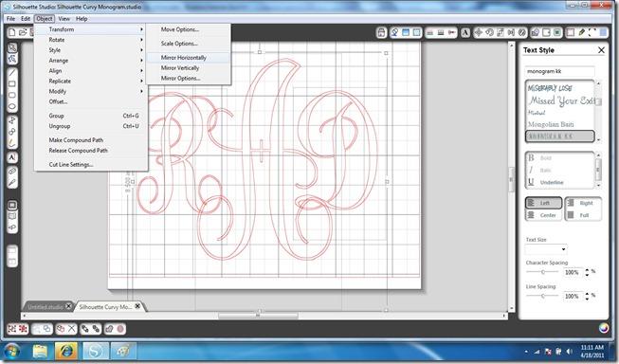Adjust the Line Spacing slider
619x364 pixels.
coord(543,296)
